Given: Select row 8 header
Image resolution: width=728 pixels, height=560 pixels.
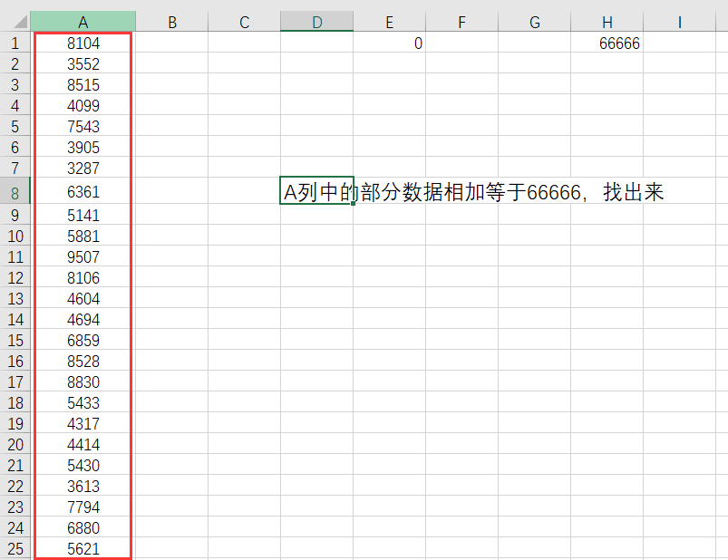Looking at the screenshot, I should click(15, 191).
